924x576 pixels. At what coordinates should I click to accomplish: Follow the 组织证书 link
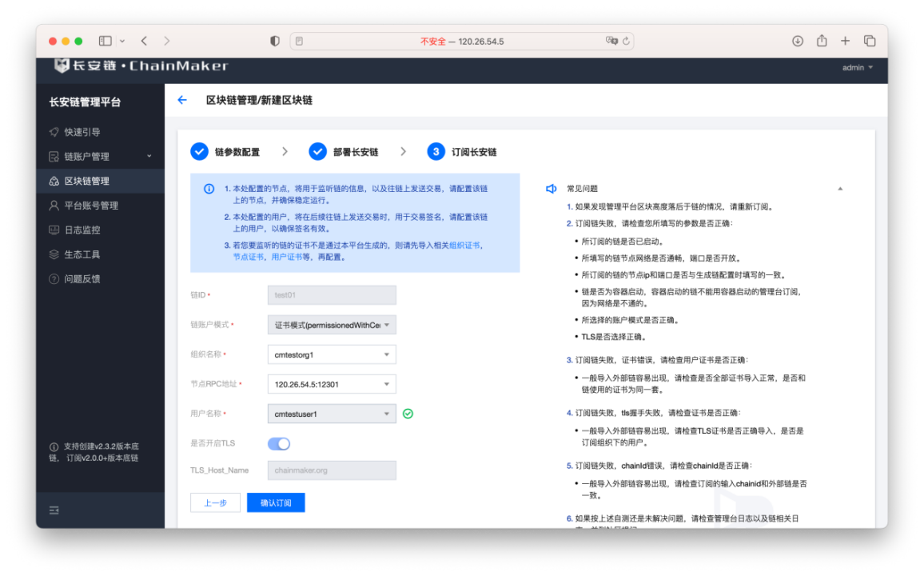click(464, 246)
